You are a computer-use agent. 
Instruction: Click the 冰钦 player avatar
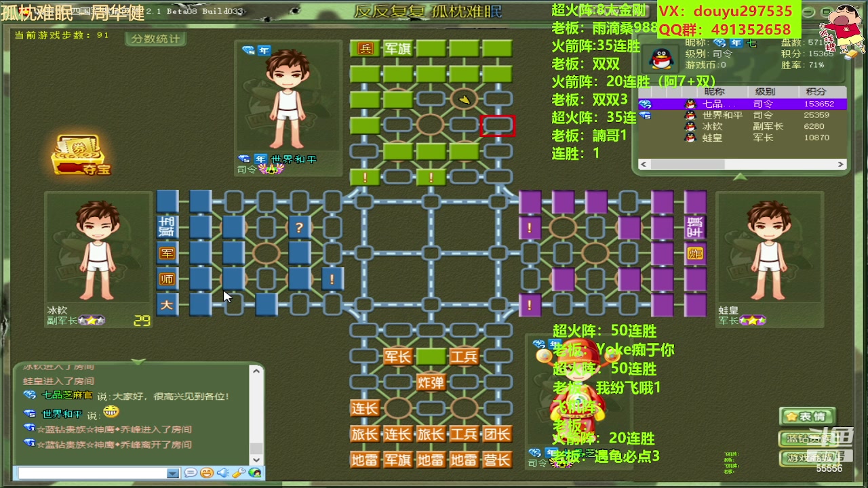point(98,249)
